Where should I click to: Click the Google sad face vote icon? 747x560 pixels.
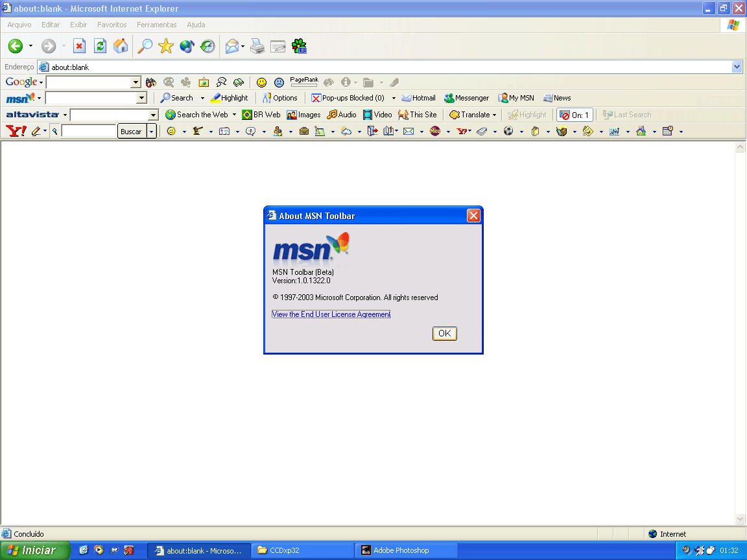pyautogui.click(x=279, y=82)
